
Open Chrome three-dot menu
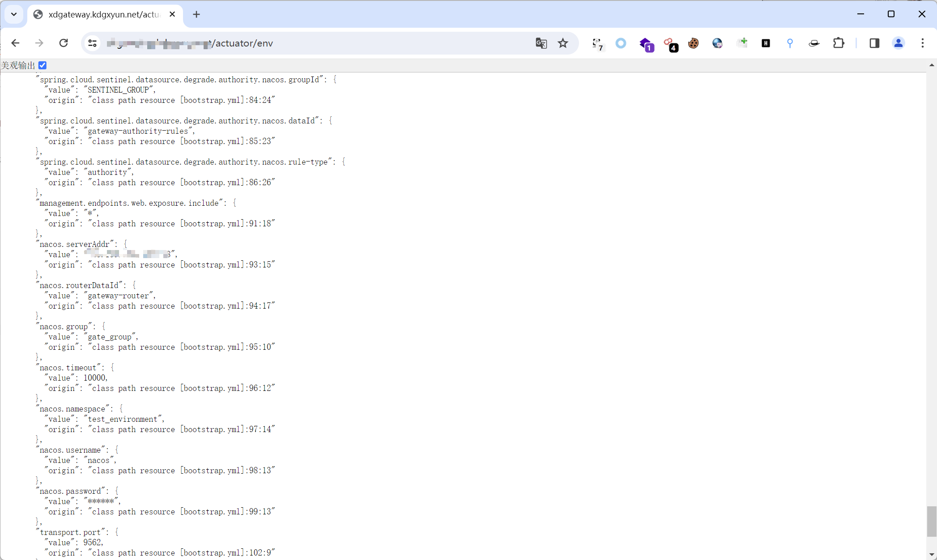point(923,43)
